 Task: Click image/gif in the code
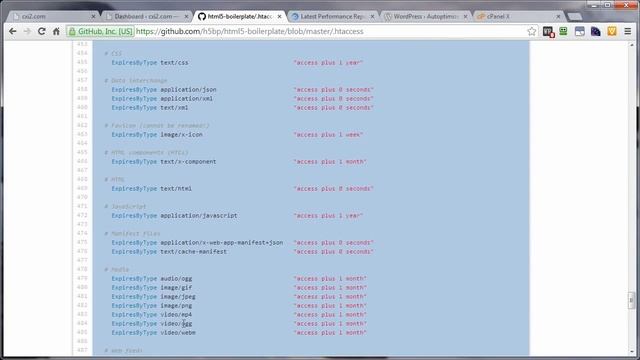point(176,287)
